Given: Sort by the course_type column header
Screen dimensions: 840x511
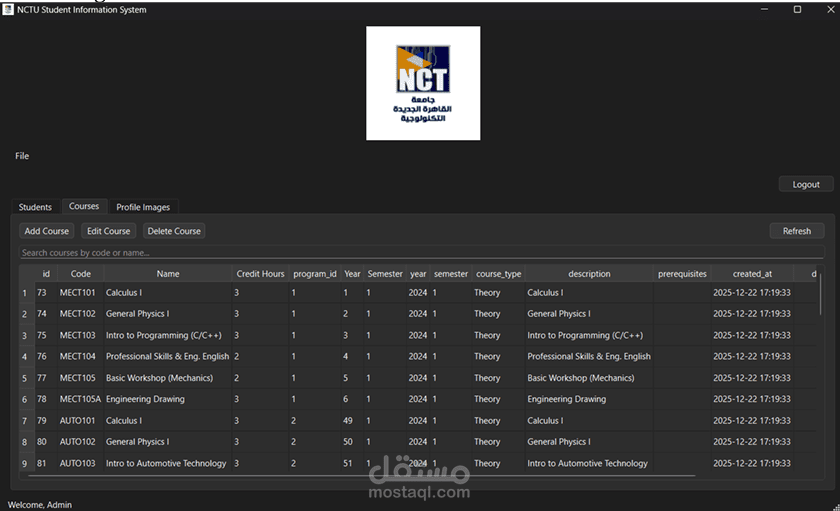Looking at the screenshot, I should (498, 274).
